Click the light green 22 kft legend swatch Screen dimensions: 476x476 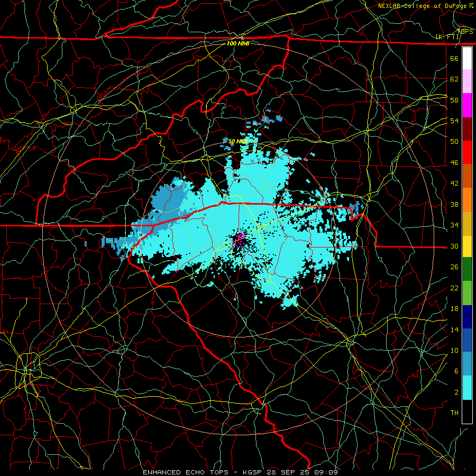click(x=467, y=293)
